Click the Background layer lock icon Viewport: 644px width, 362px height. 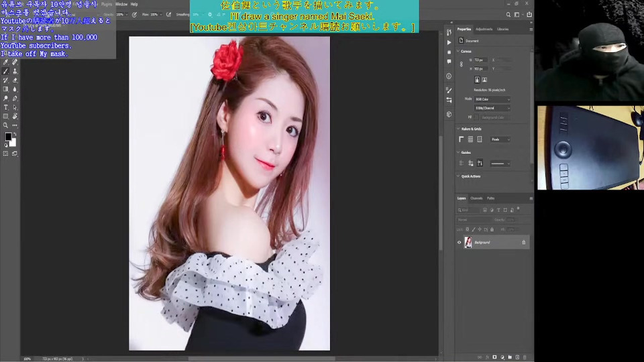coord(524,243)
